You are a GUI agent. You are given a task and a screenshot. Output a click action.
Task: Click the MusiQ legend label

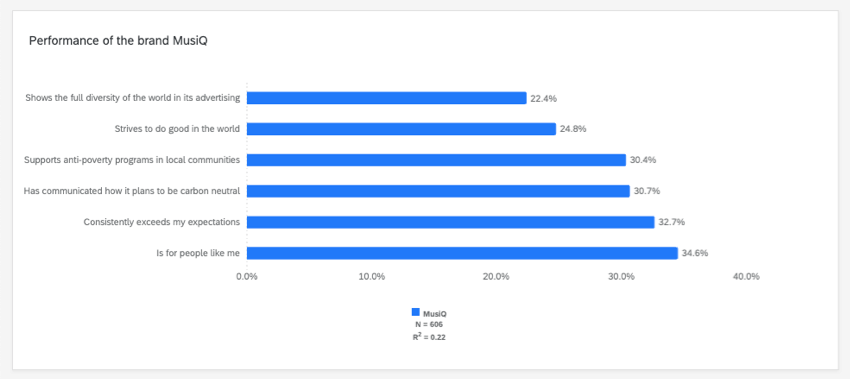point(435,313)
